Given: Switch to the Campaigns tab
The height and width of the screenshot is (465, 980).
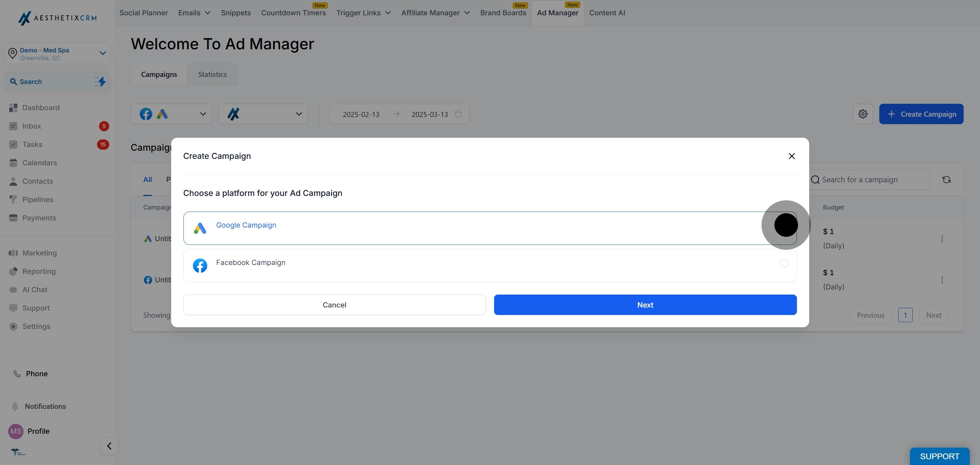Looking at the screenshot, I should [159, 74].
